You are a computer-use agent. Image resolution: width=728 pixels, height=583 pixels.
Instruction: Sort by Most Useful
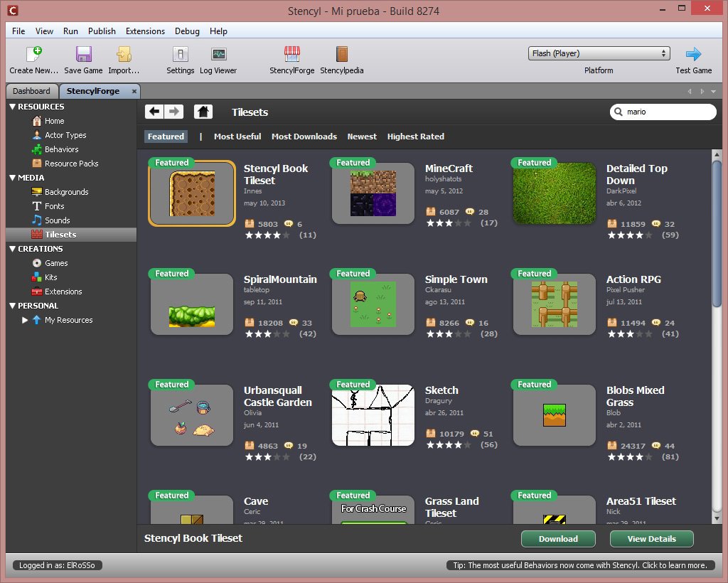pos(237,137)
